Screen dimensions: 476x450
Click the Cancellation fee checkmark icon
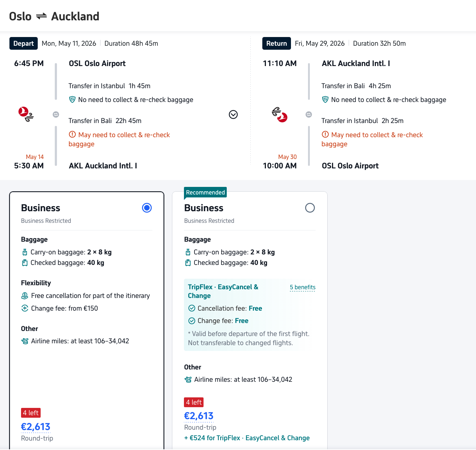pos(192,308)
